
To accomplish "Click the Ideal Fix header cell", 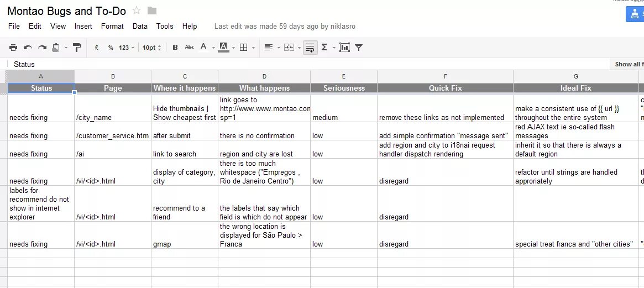I will click(x=576, y=88).
